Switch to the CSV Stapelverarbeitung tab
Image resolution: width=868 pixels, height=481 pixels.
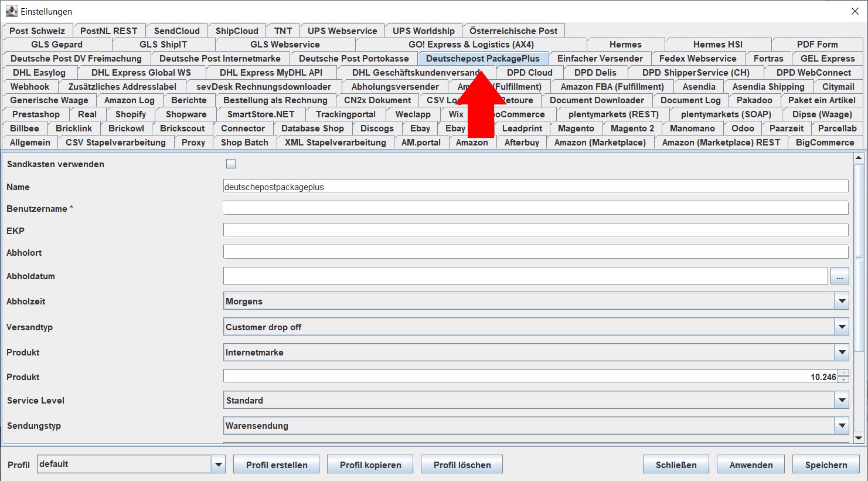(x=115, y=143)
